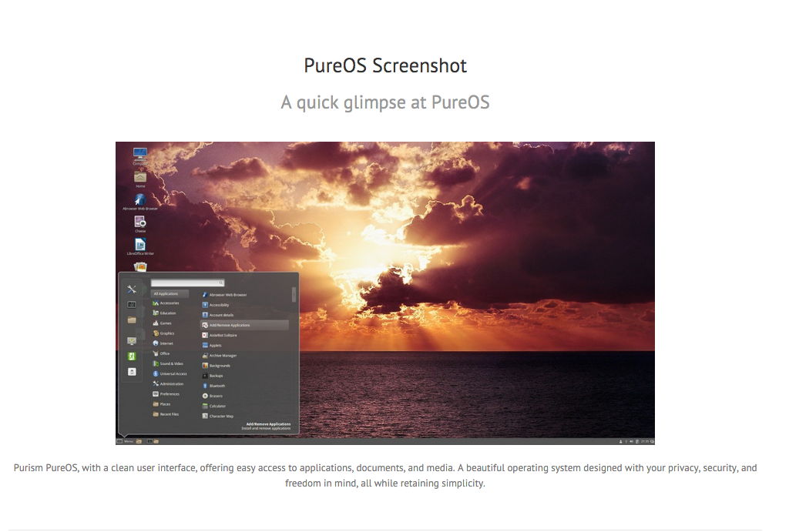Click the terminal launcher icon on bottom panel
The image size is (789, 532).
(x=150, y=441)
